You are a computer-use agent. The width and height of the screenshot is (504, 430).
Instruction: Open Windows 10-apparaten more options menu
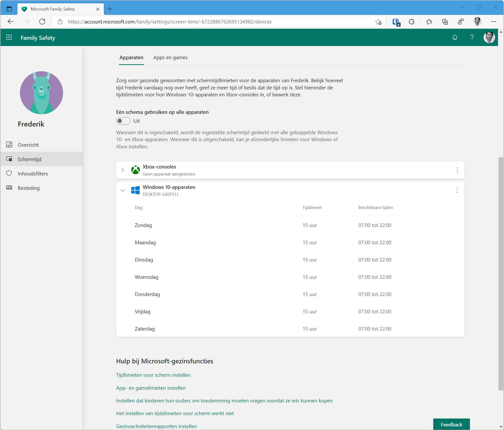pos(457,190)
